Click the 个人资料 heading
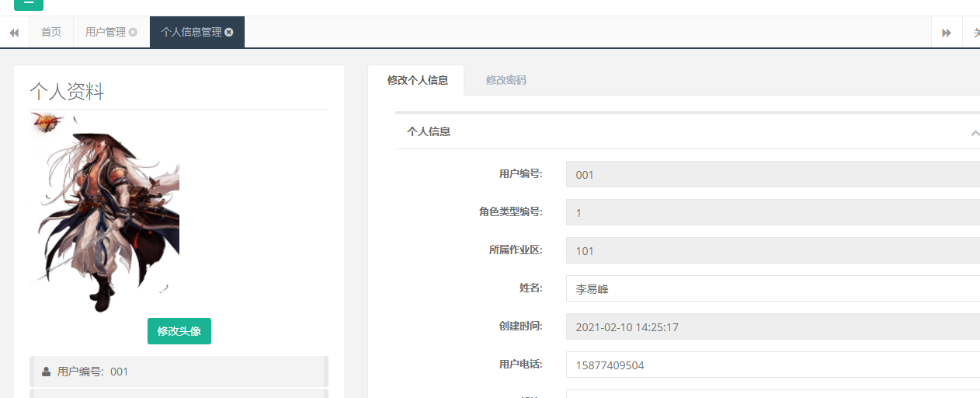The height and width of the screenshot is (398, 980). pos(67,92)
